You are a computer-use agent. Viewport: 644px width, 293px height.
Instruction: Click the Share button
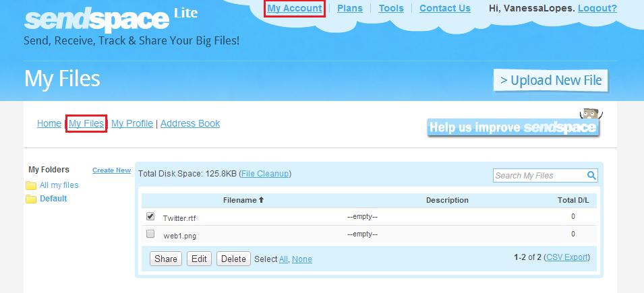166,259
